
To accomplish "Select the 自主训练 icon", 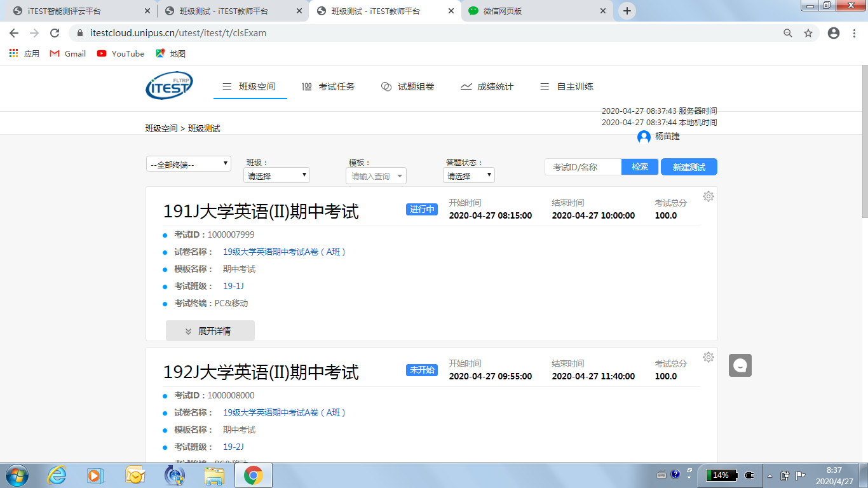I will click(x=544, y=86).
